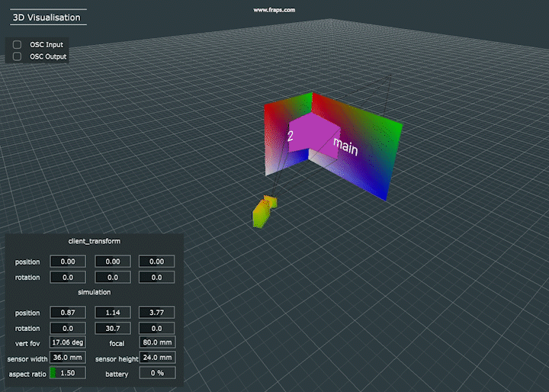Select simulation position field showing 3.77
This screenshot has width=549, height=392.
[156, 313]
